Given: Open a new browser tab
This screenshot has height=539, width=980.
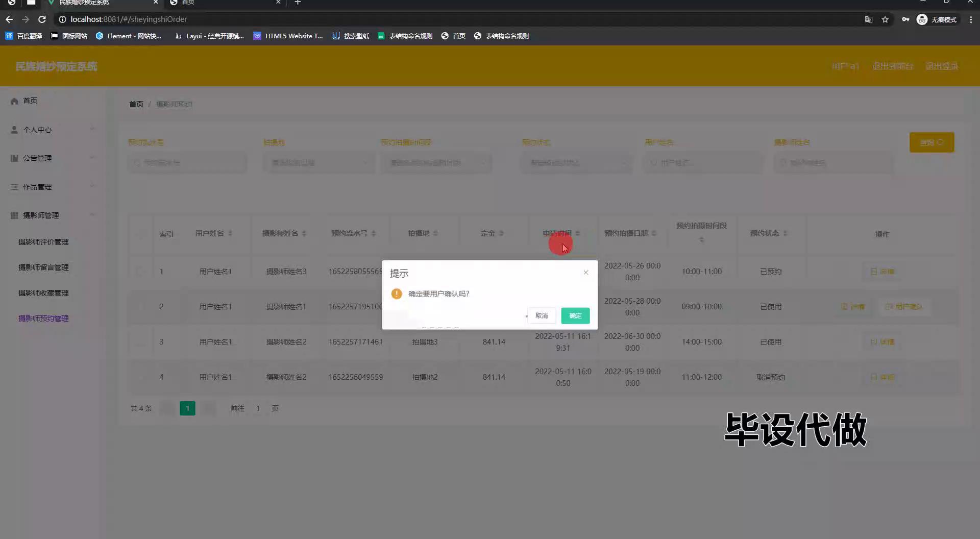Looking at the screenshot, I should [x=298, y=3].
